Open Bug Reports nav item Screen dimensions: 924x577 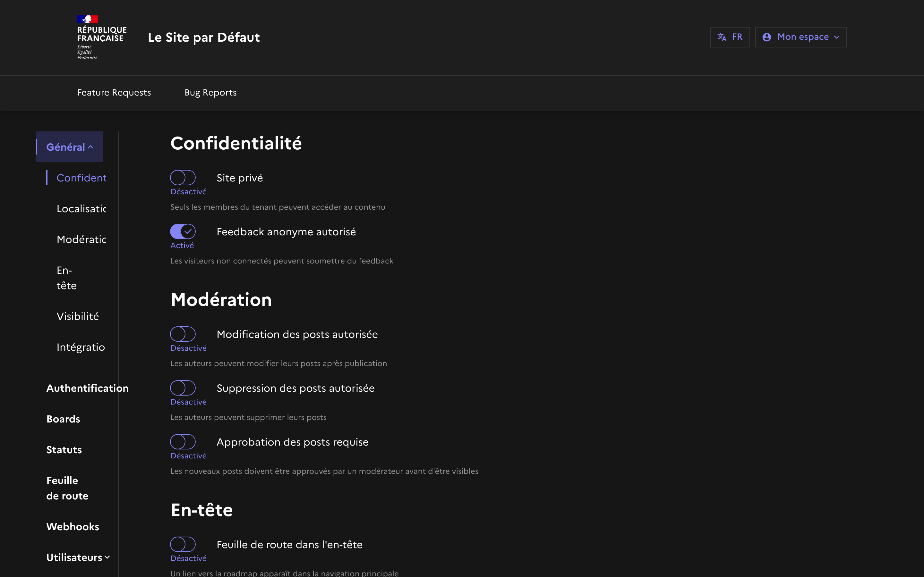210,93
